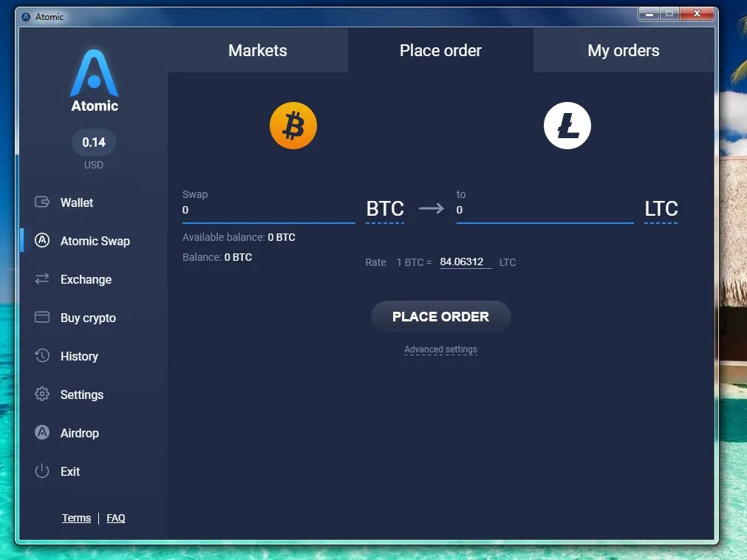747x560 pixels.
Task: Select Atomic Swap in the sidebar
Action: (x=95, y=241)
